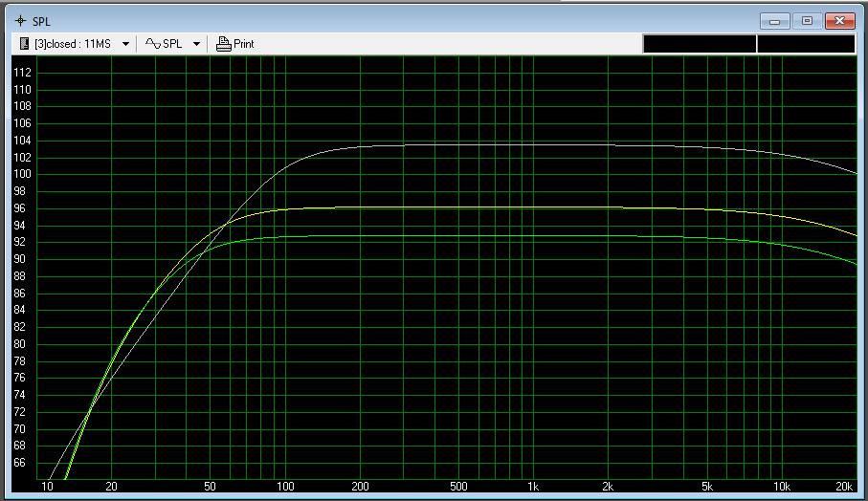Click the 1k label on frequency axis

[532, 487]
